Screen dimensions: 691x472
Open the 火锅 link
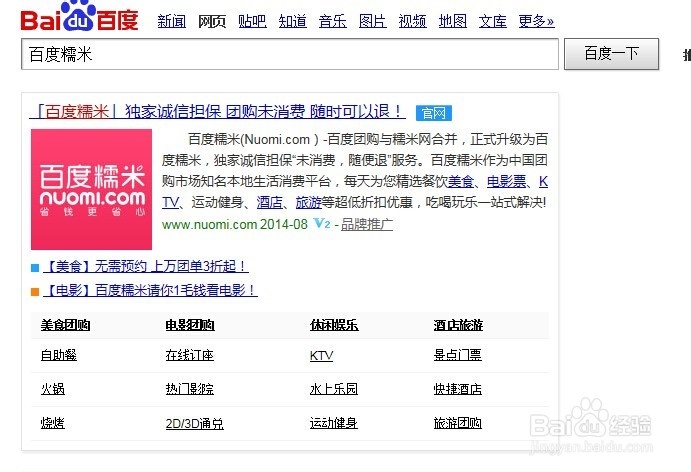[52, 389]
